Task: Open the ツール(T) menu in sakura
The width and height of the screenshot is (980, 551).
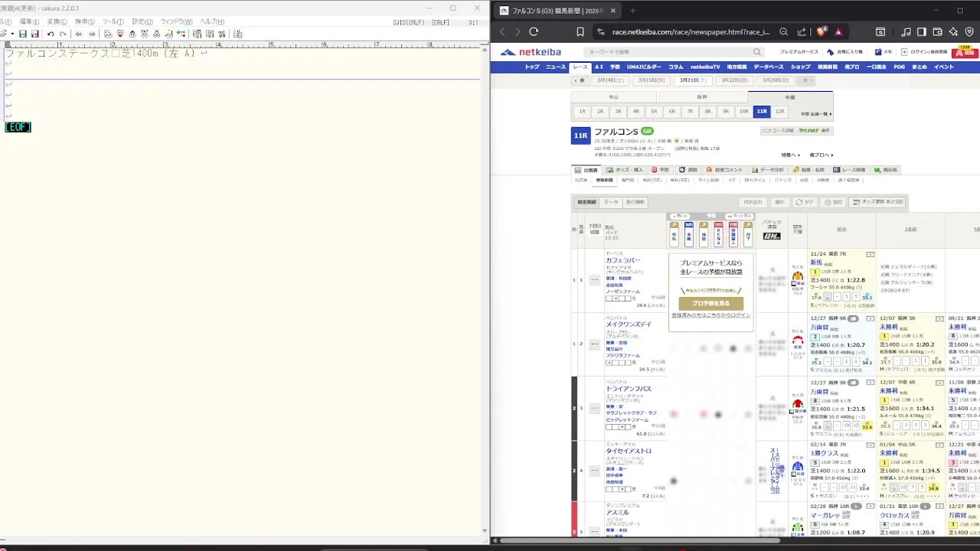Action: (x=113, y=22)
